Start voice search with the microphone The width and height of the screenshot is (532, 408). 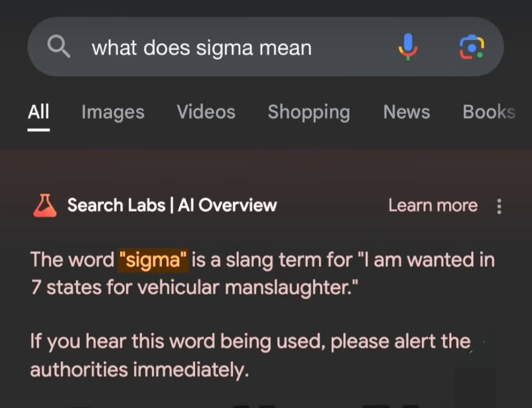[x=408, y=47]
